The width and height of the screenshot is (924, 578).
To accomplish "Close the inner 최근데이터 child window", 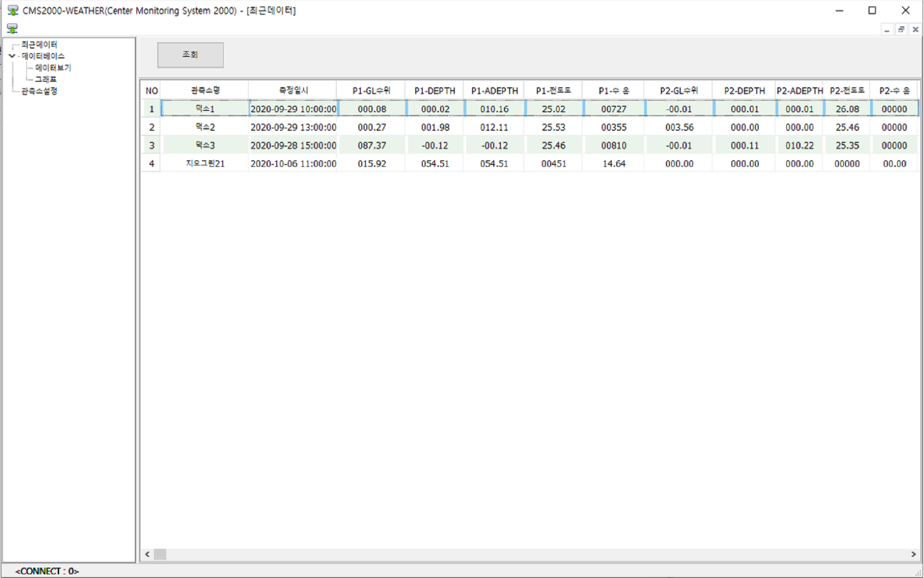I will [915, 30].
